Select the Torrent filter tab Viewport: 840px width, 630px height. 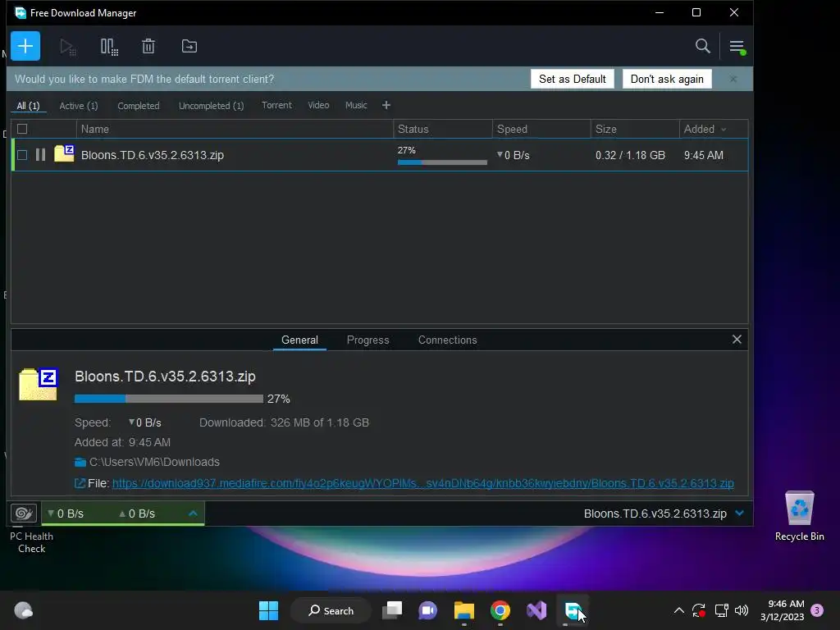pyautogui.click(x=276, y=105)
